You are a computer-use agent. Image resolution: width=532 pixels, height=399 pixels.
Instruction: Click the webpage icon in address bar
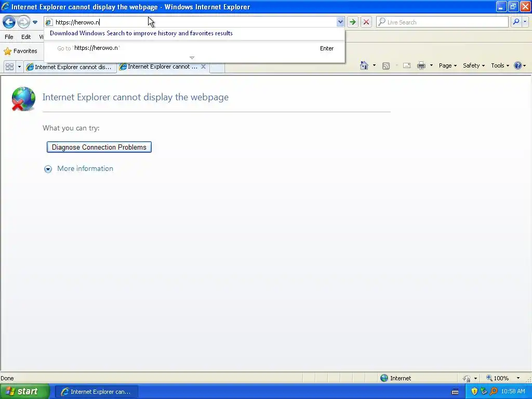point(49,22)
